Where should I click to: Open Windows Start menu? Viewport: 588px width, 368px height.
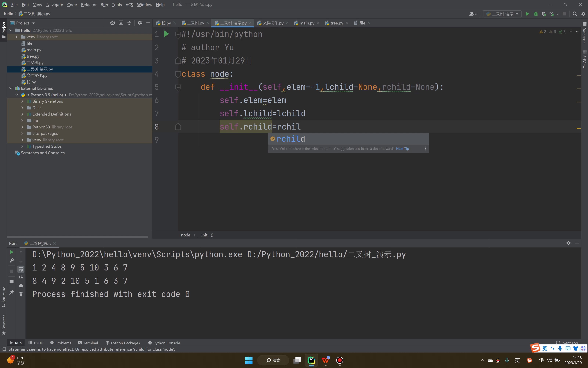pyautogui.click(x=249, y=360)
